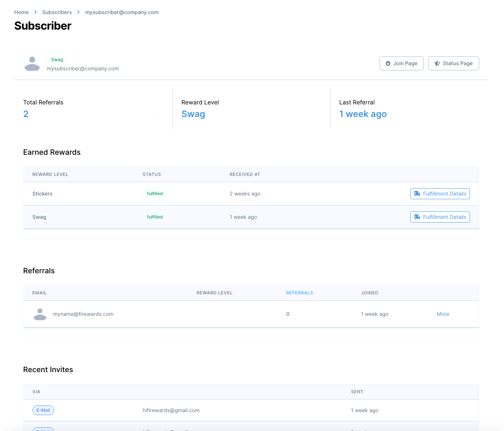Click the mysubscriber@company.com email under the Swag badge
This screenshot has width=504, height=431.
coord(83,69)
